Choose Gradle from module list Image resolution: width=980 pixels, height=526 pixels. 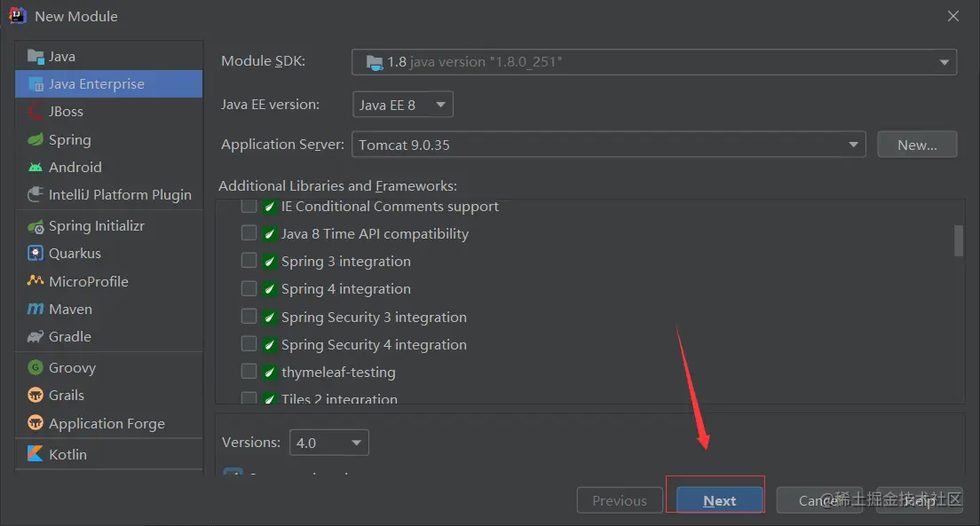tap(109, 337)
